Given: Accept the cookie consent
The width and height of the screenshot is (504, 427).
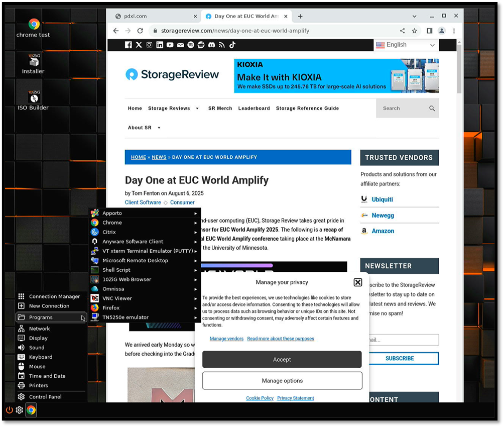Looking at the screenshot, I should tap(282, 359).
